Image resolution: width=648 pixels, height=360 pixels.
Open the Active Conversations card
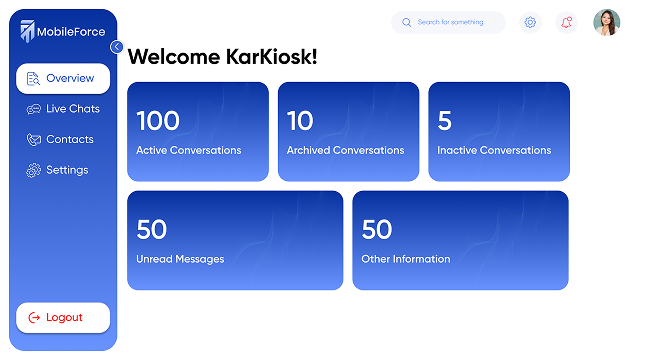[x=198, y=131]
